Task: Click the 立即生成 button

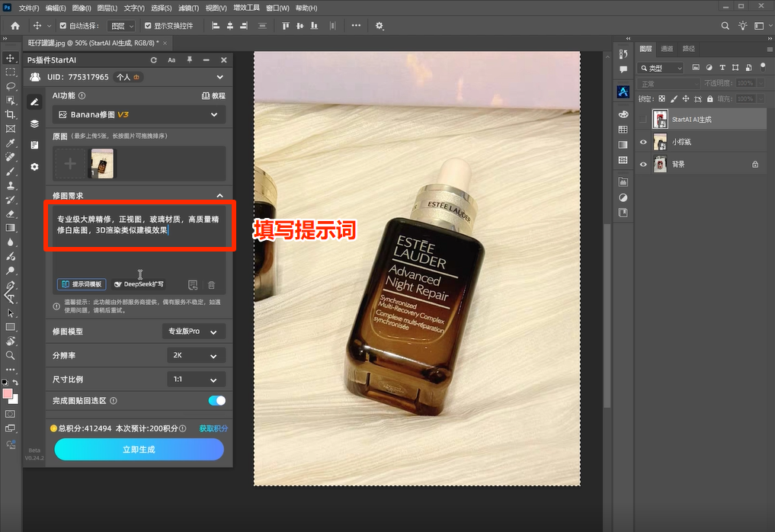Action: (x=139, y=450)
